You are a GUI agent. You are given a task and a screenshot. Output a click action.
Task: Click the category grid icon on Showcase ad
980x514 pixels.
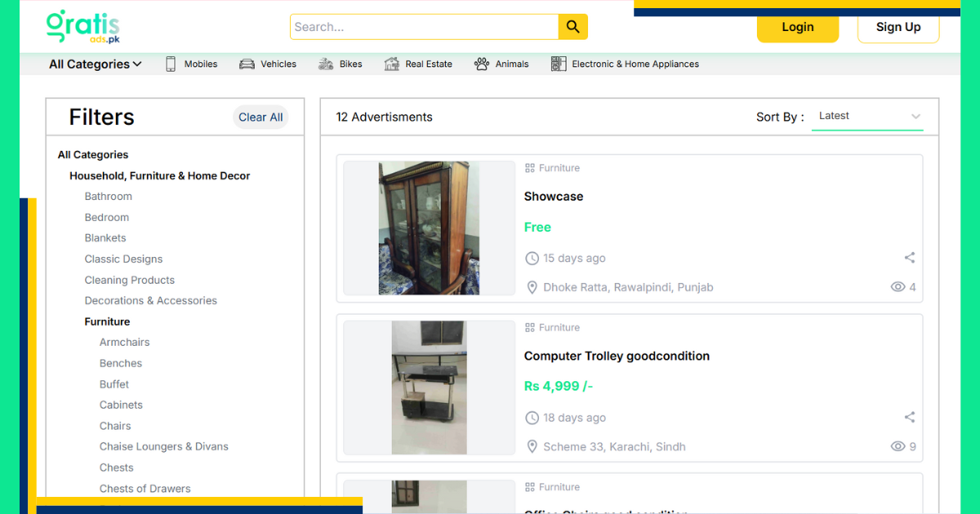pos(530,168)
